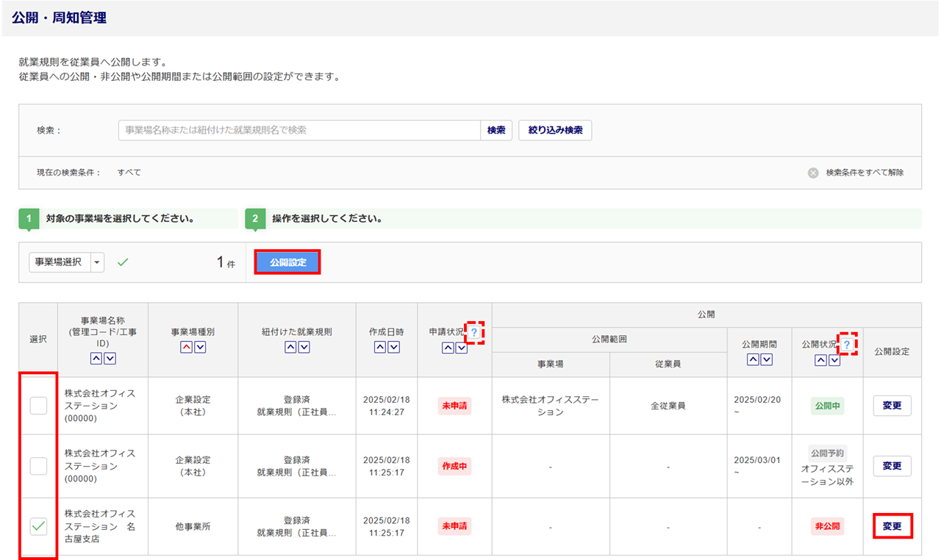This screenshot has height=560, width=941.
Task: Open the 絞り込み検索 filter search
Action: (555, 130)
